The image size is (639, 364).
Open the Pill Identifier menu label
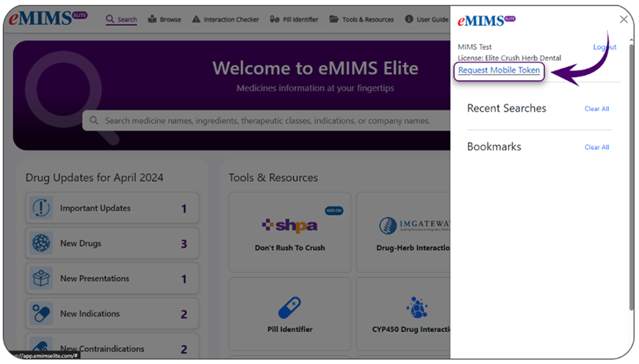point(300,20)
